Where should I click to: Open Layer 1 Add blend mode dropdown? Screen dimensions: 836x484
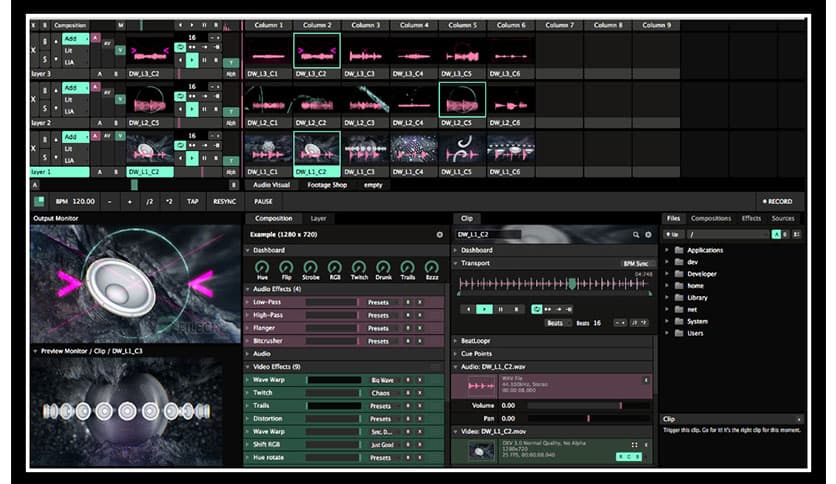(x=75, y=137)
